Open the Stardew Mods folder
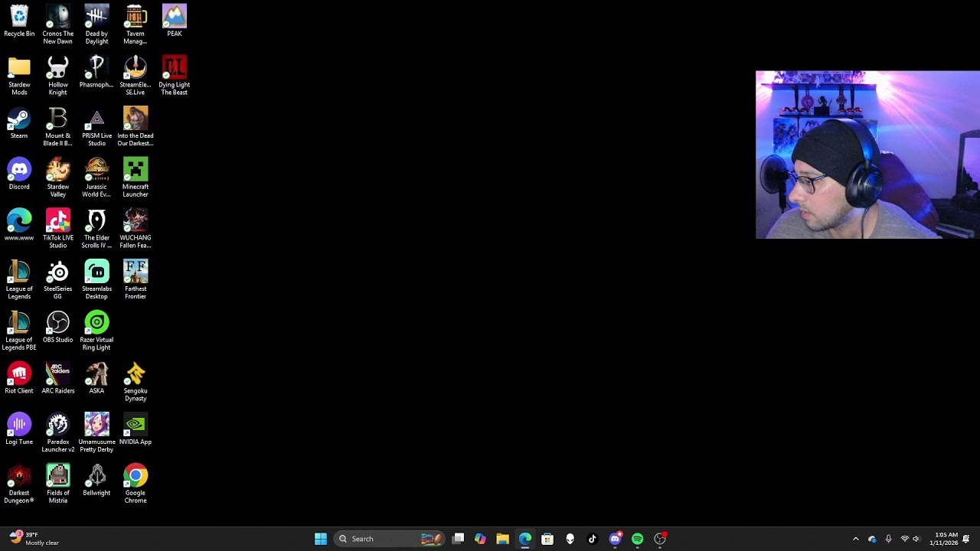 coord(19,76)
